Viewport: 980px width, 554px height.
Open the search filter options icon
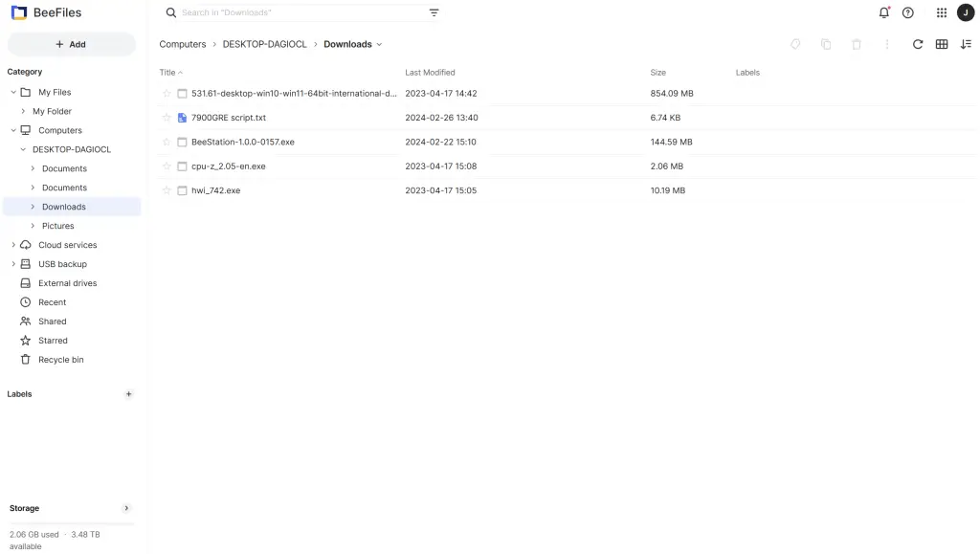point(434,12)
